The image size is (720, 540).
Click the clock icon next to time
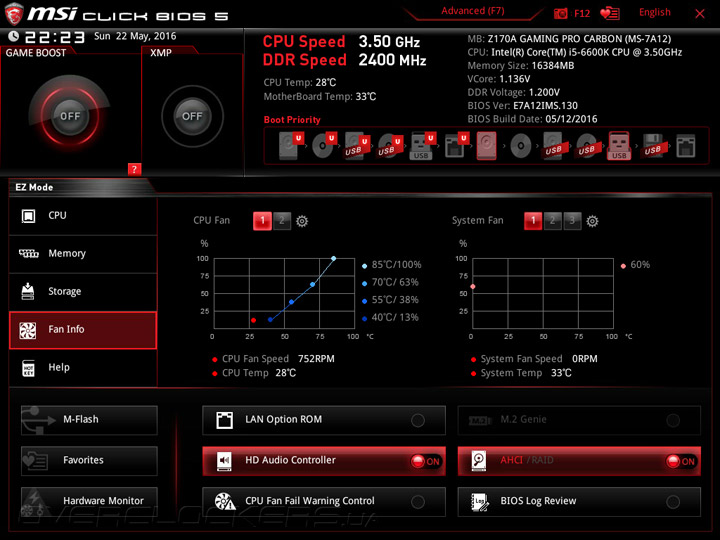point(14,36)
